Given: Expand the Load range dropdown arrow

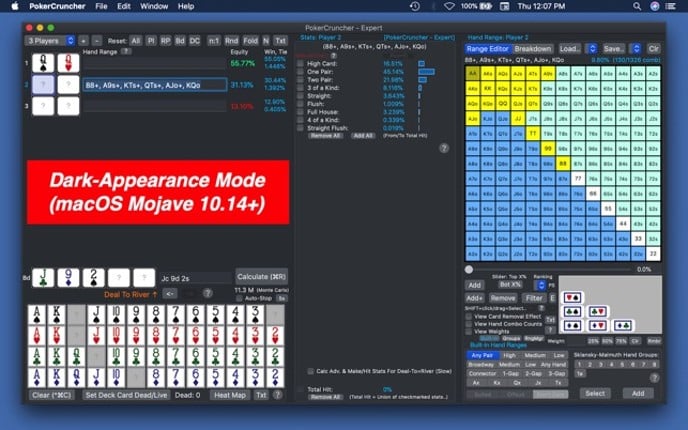Looking at the screenshot, I should click(590, 48).
